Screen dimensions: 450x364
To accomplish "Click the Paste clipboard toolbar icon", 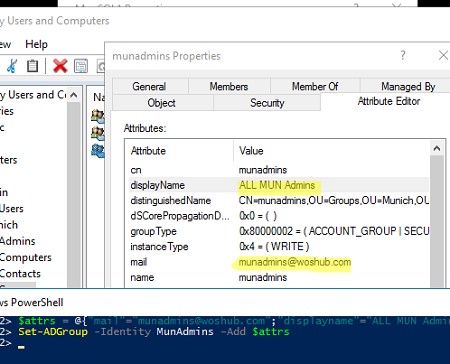I will (x=32, y=66).
